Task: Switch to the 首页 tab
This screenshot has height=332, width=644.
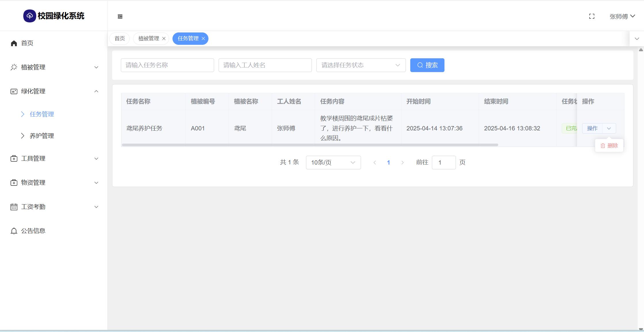Action: point(120,38)
